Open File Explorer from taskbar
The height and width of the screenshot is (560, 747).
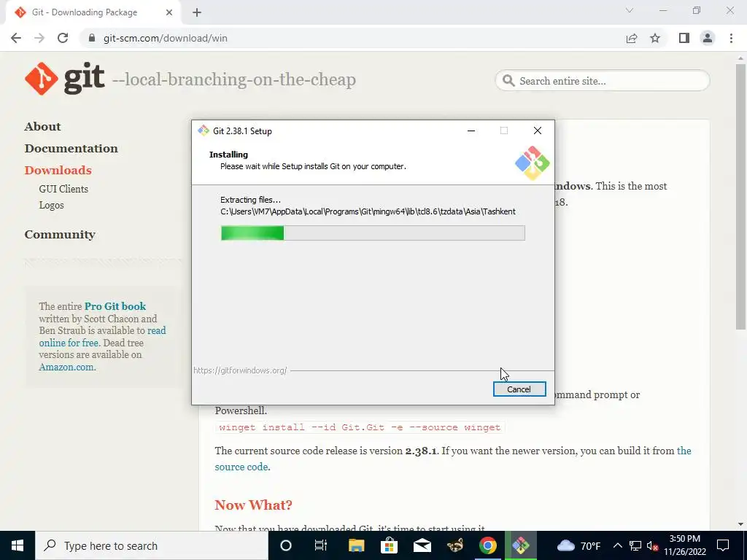coord(356,545)
